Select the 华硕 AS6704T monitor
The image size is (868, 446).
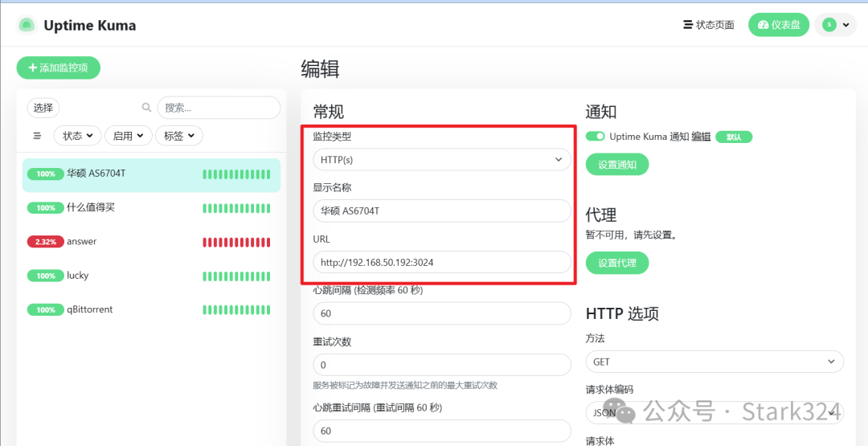[151, 175]
